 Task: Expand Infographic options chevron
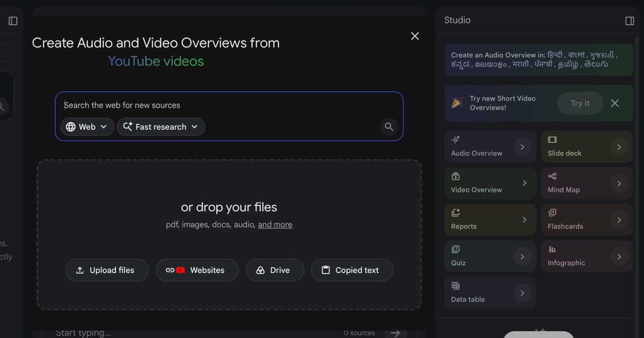(619, 256)
